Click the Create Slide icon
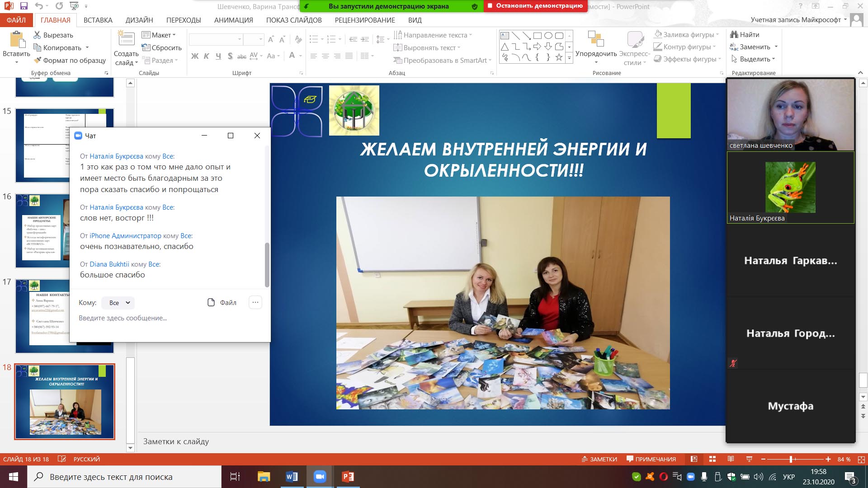 tap(126, 39)
